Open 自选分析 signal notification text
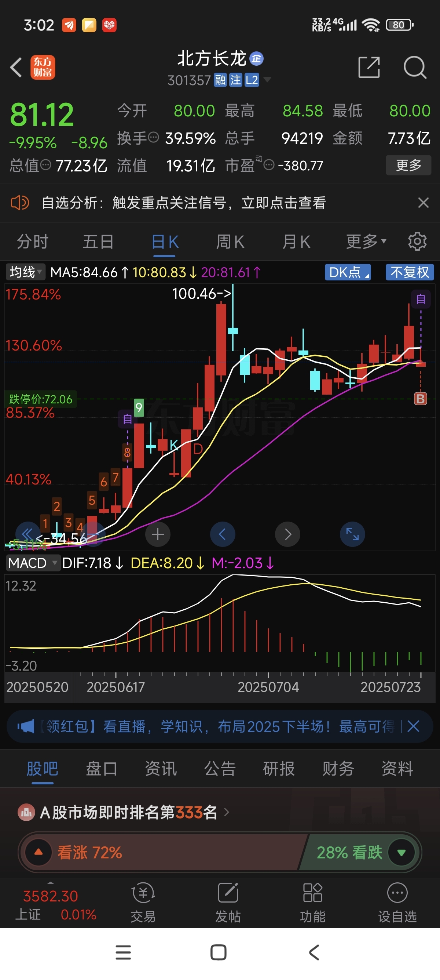 point(184,203)
